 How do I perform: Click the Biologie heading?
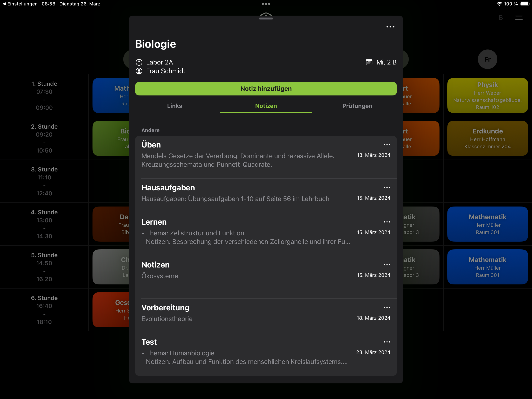point(156,44)
